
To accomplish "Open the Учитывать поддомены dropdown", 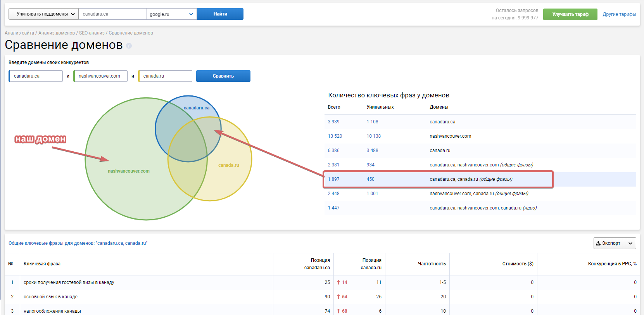I will pos(43,14).
